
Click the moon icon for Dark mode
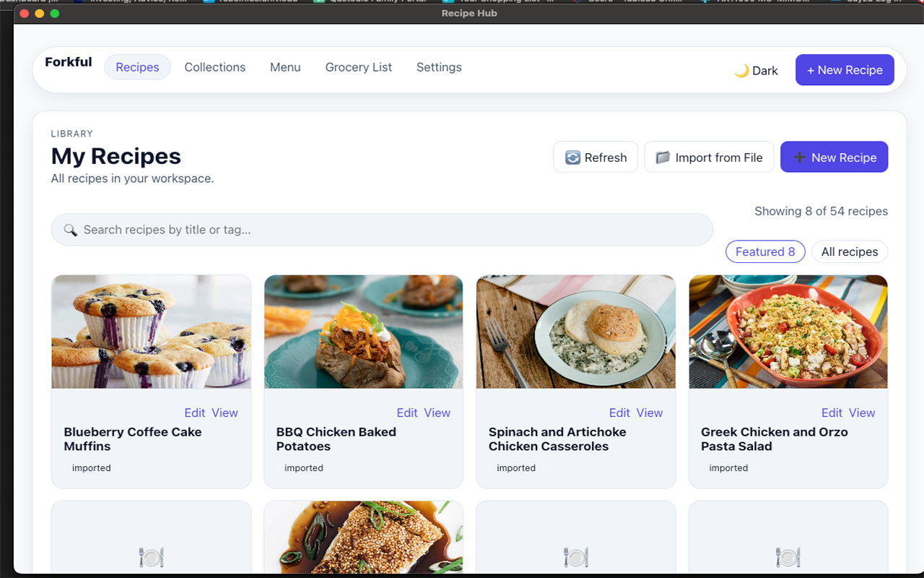click(741, 70)
